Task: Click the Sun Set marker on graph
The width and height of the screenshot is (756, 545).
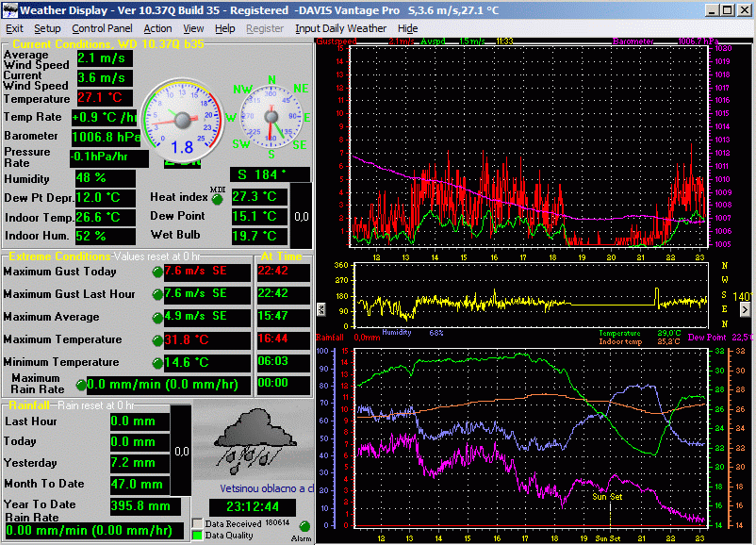Action: 607,495
